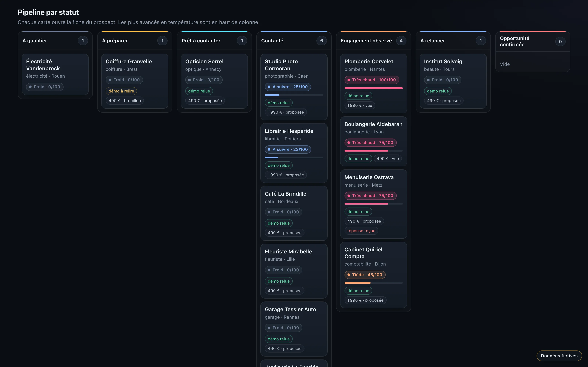
Task: Click the démo à relire tag
Action: [x=121, y=91]
